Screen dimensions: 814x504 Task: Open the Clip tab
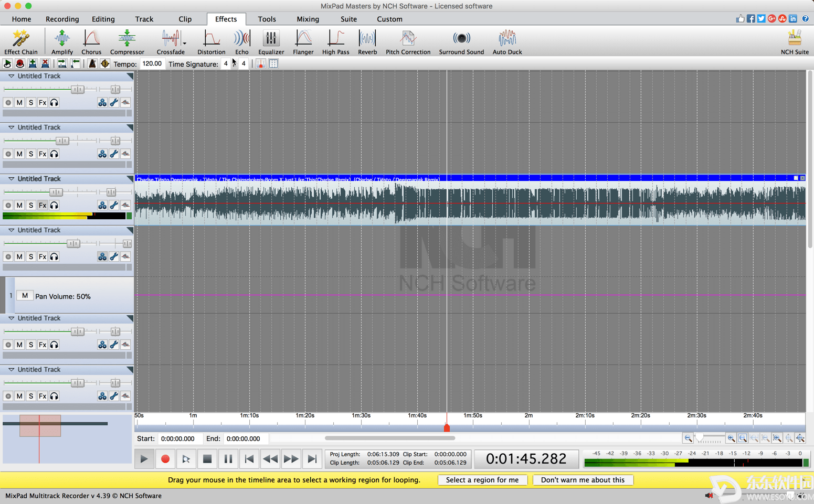[x=185, y=19]
